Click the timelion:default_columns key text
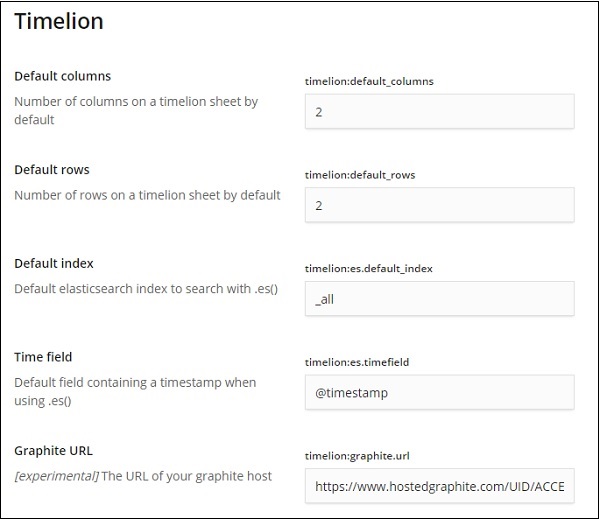Viewport: 600px width, 519px height. pos(369,81)
